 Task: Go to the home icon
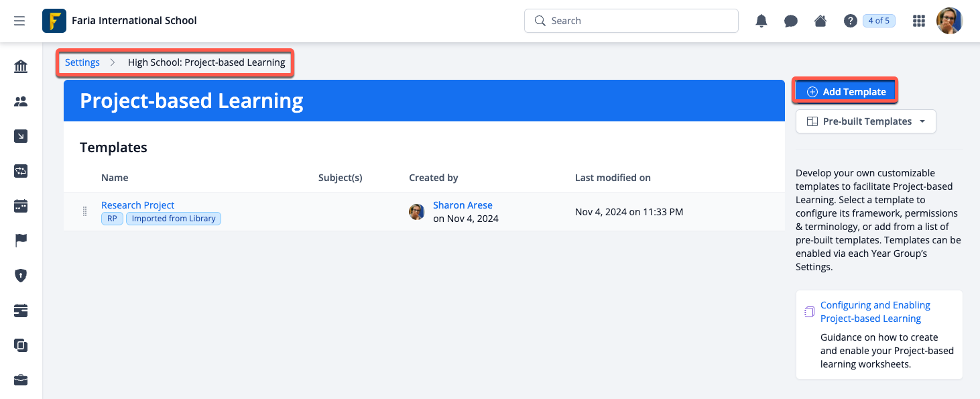click(820, 21)
